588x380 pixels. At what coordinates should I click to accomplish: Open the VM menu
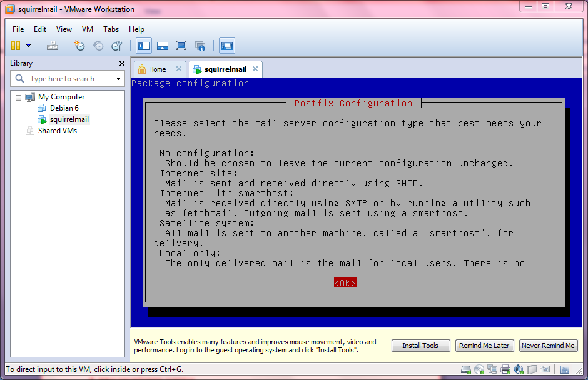(88, 29)
